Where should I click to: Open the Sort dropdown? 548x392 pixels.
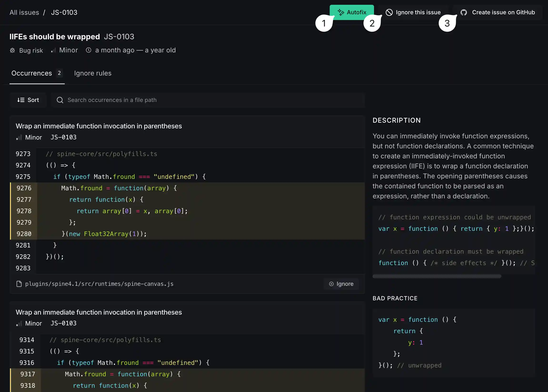coord(28,100)
